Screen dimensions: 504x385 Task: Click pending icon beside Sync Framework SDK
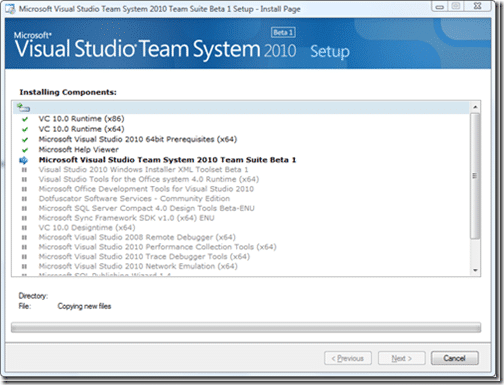pyautogui.click(x=24, y=218)
